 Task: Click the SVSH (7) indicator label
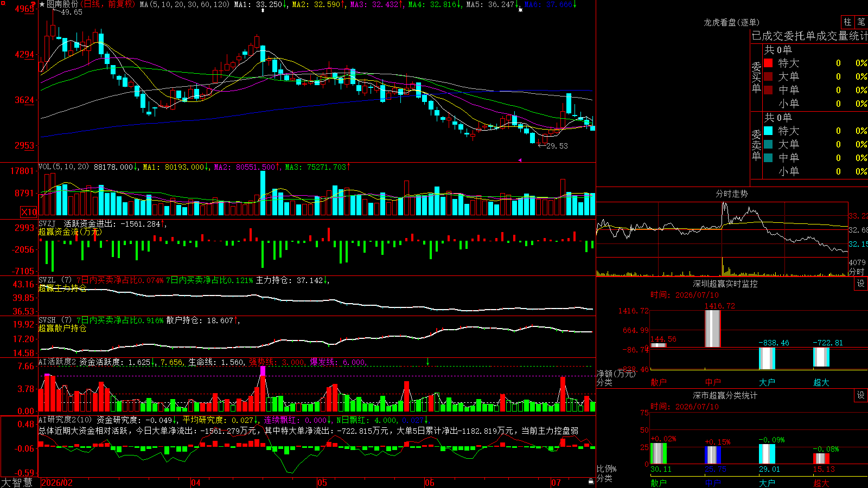point(55,320)
